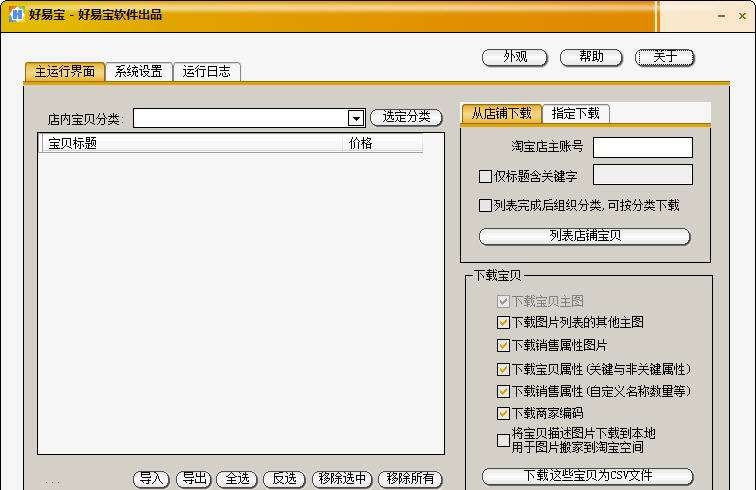Click the 全选 button
The height and width of the screenshot is (490, 756).
point(237,478)
